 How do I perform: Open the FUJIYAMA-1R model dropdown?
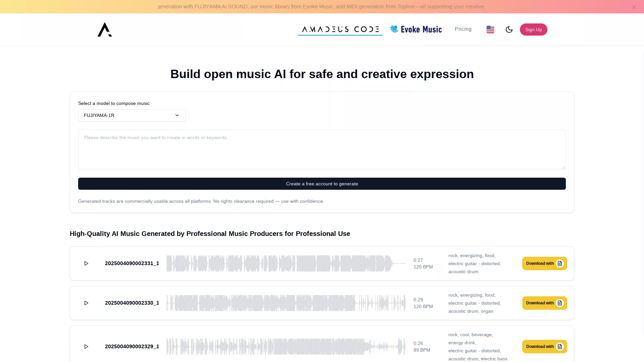pyautogui.click(x=131, y=115)
